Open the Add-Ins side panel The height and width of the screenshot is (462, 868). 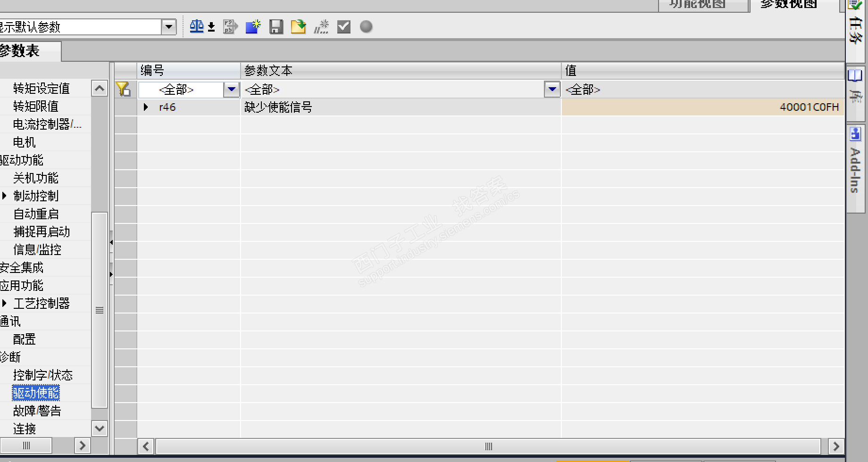855,169
